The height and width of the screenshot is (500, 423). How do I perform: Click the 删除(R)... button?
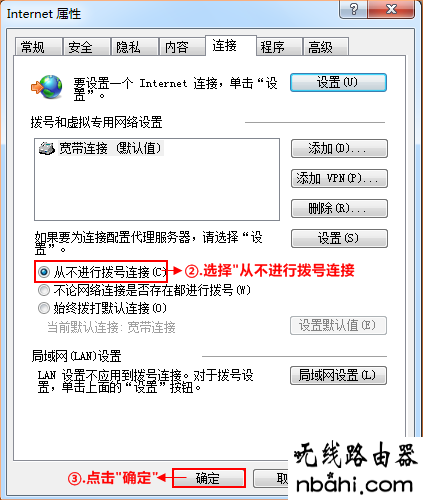pos(339,208)
